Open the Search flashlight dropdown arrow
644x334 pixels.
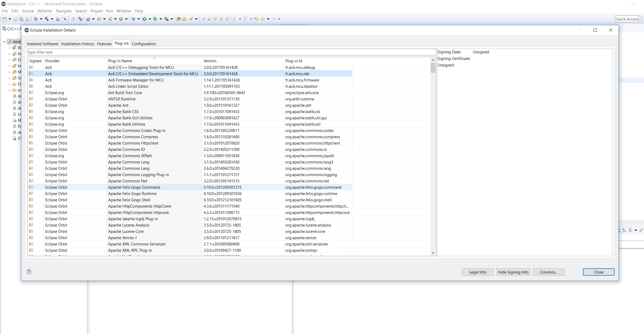pyautogui.click(x=196, y=19)
